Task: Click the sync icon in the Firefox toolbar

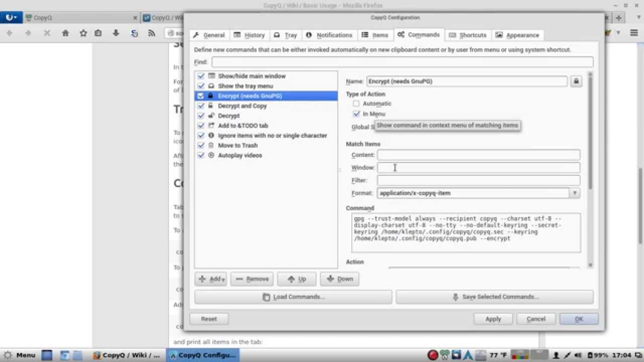Action: click(x=134, y=33)
